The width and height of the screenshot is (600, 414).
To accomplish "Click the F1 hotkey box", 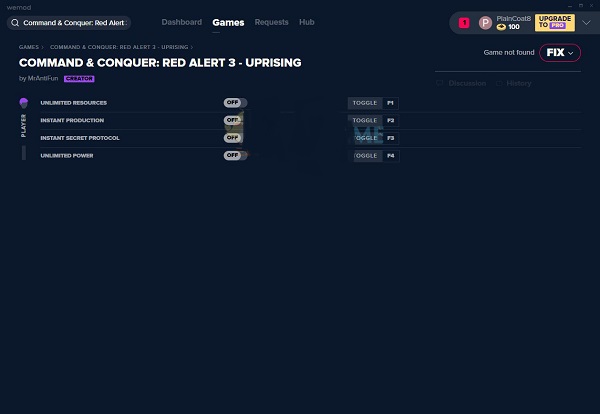I will [391, 103].
